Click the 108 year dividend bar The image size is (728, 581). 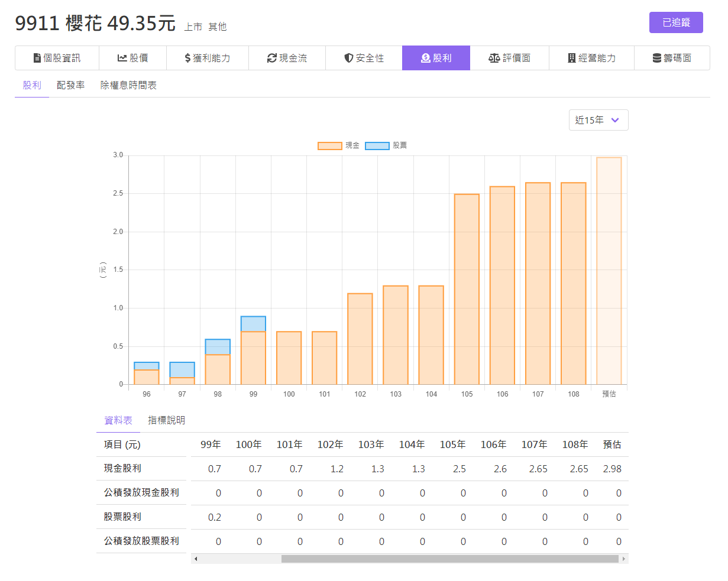point(574,283)
